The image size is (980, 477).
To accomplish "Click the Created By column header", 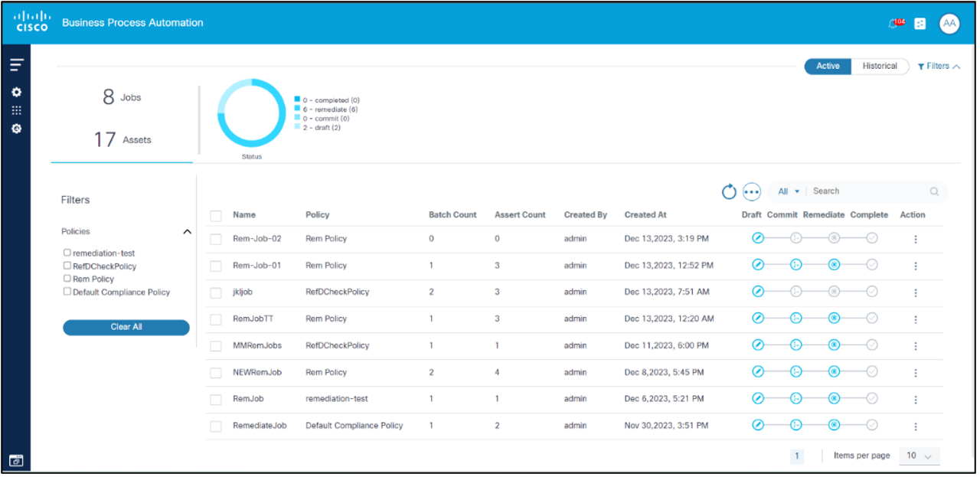I will tap(586, 215).
